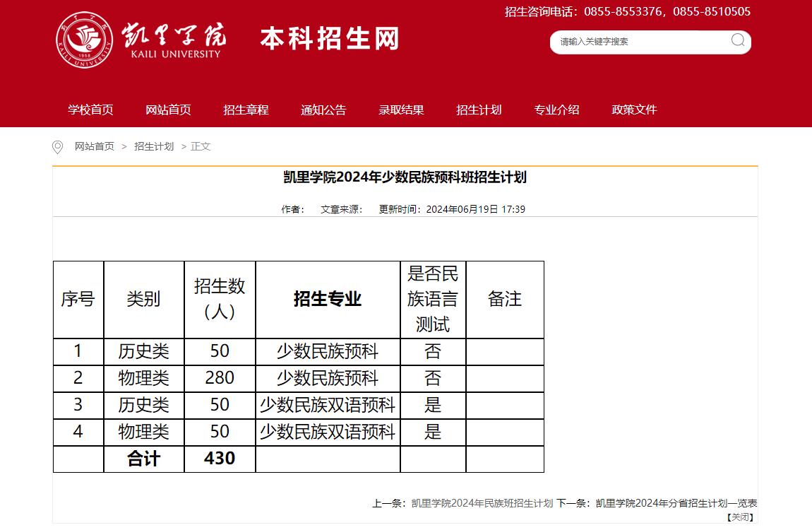
Task: Click the admissions hotline 0855-8553376 text
Action: 623,11
